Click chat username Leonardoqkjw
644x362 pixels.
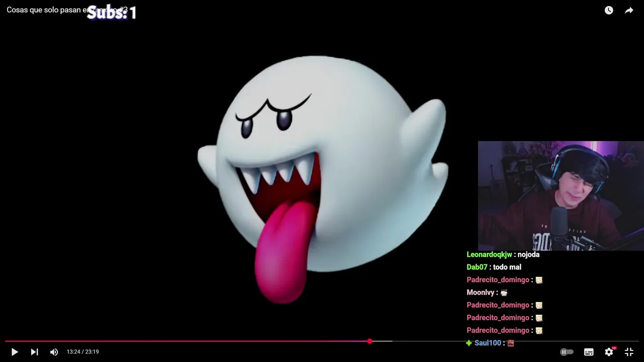489,254
